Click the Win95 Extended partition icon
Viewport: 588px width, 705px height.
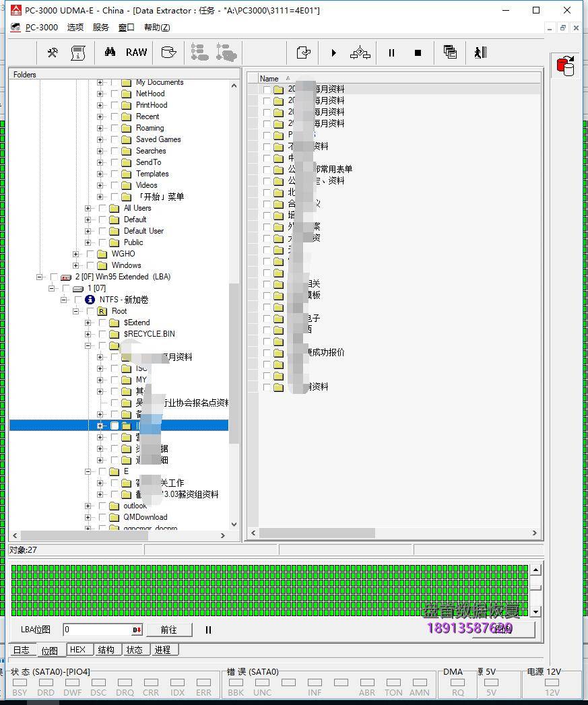pyautogui.click(x=66, y=277)
